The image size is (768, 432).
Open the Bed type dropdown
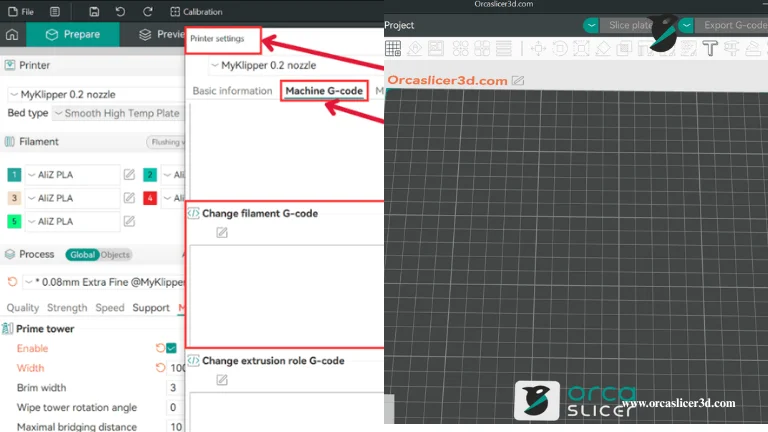pyautogui.click(x=115, y=114)
